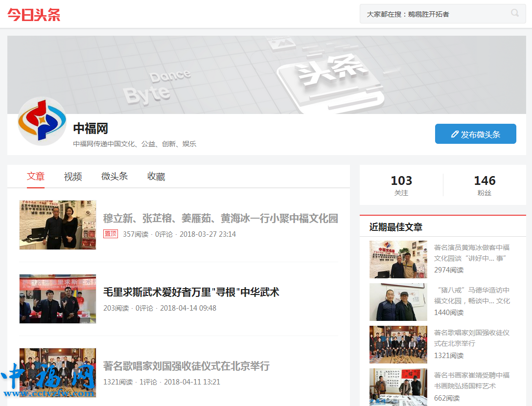Click the 中福网 round avatar logo
The height and width of the screenshot is (406, 532).
pyautogui.click(x=42, y=121)
